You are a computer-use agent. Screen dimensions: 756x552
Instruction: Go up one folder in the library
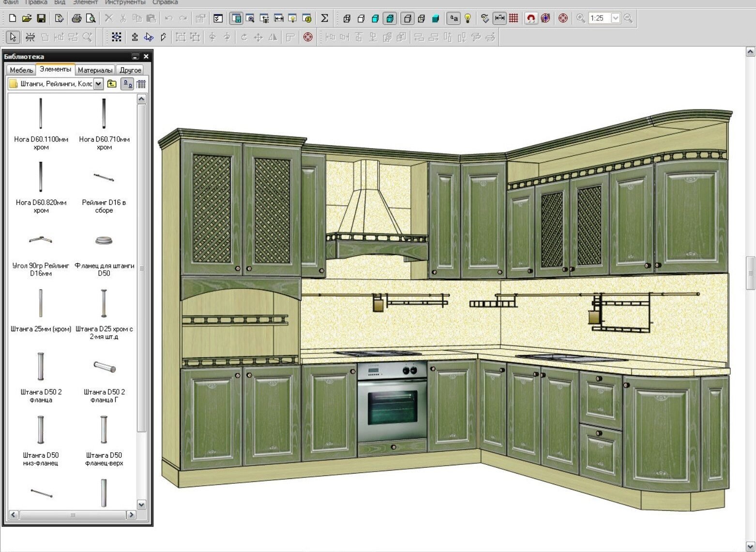click(x=112, y=84)
